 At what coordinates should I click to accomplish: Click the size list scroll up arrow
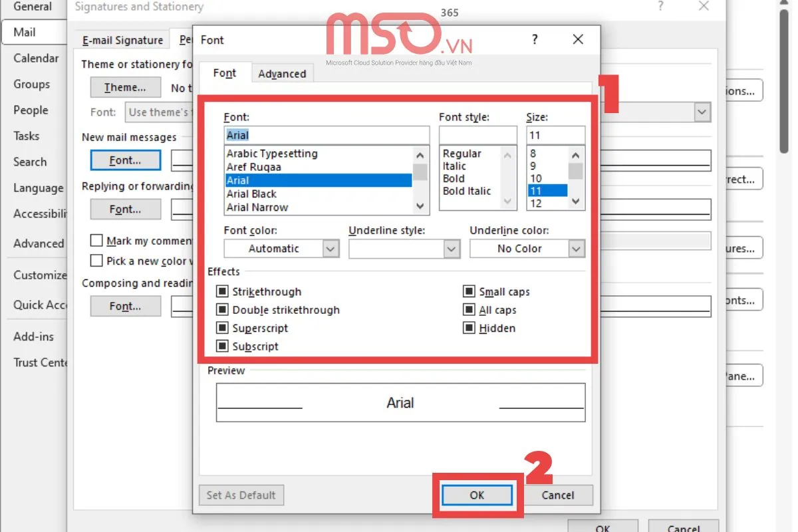pyautogui.click(x=576, y=154)
